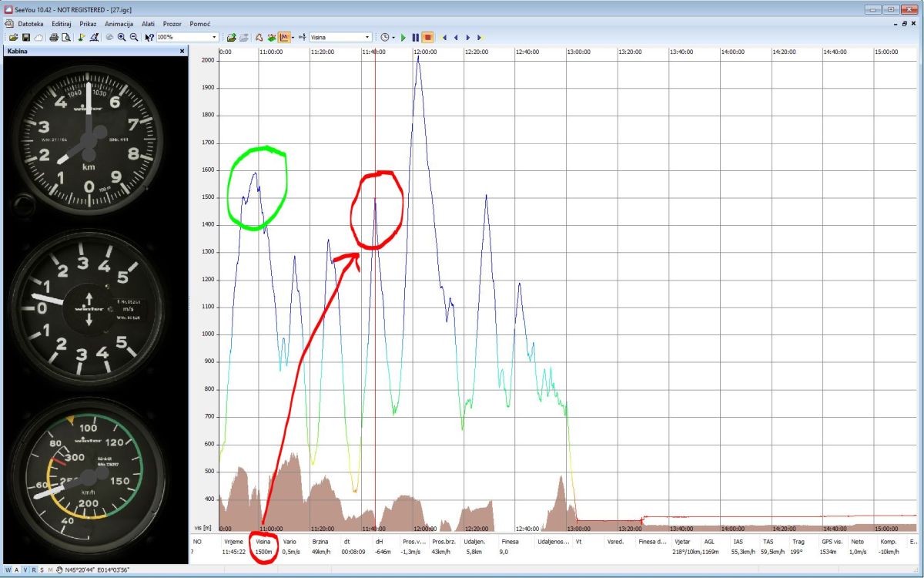Toggle the V status bar indicator
Screen dimensions: 924x578
[25, 570]
